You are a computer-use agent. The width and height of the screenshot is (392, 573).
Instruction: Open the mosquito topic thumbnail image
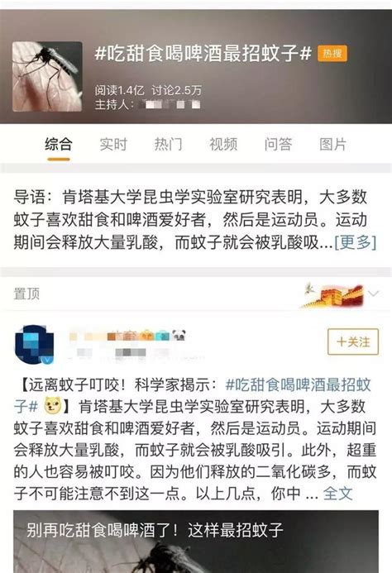47,76
